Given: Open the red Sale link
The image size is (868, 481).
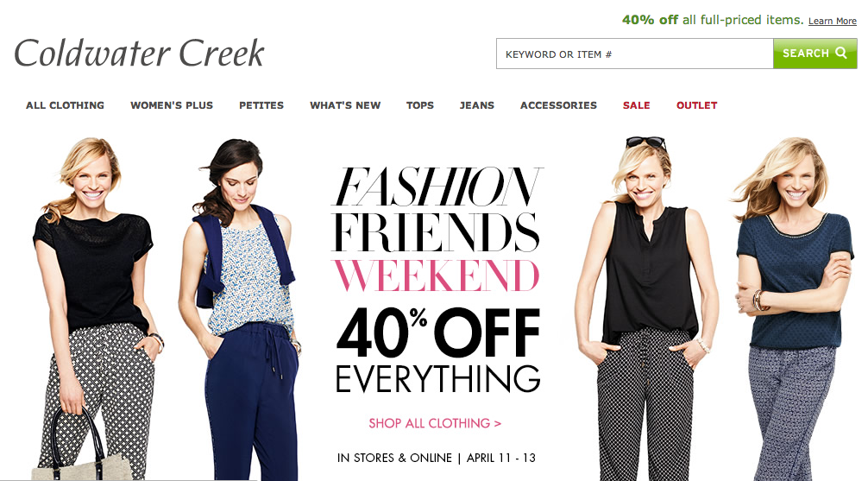Looking at the screenshot, I should point(637,105).
